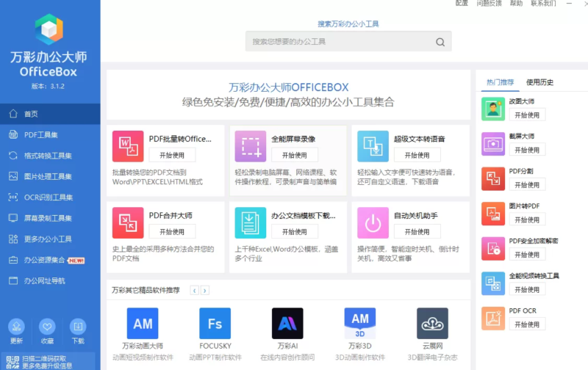
Task: Open the 办公文档模板下载 icon
Action: click(251, 223)
